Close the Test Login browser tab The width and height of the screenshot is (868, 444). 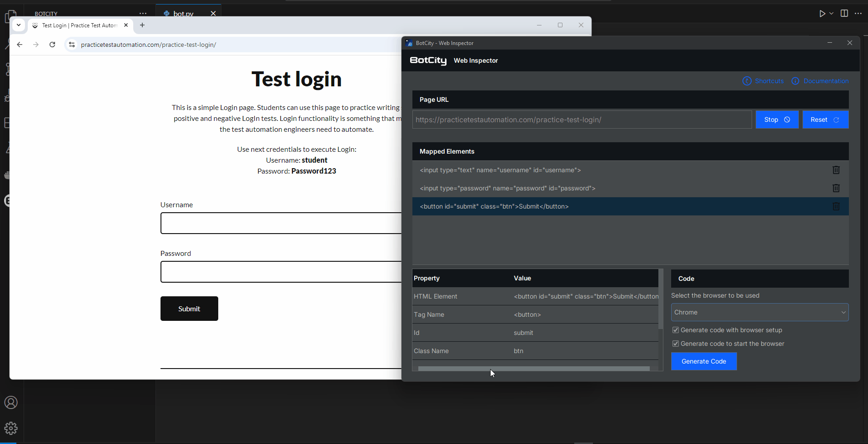point(126,25)
